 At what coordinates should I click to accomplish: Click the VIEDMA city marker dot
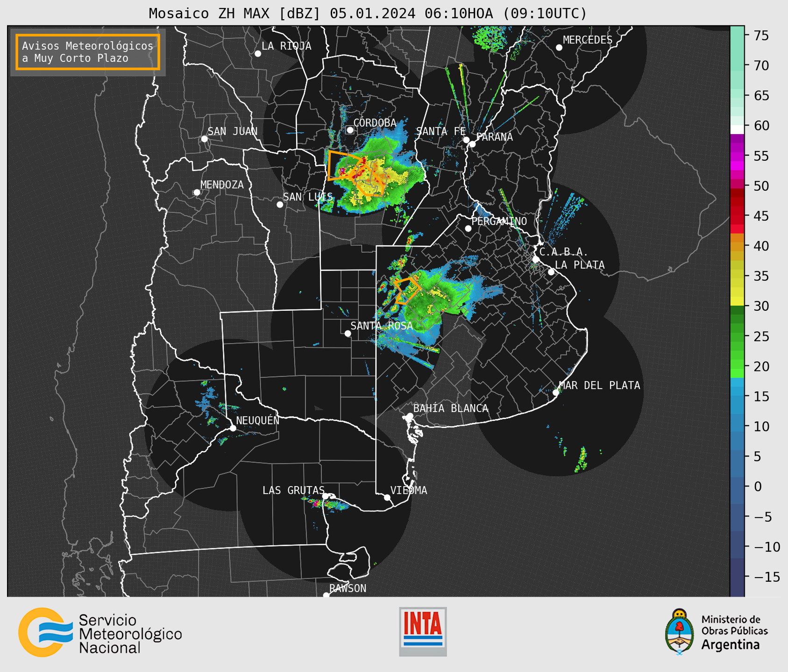click(x=387, y=498)
